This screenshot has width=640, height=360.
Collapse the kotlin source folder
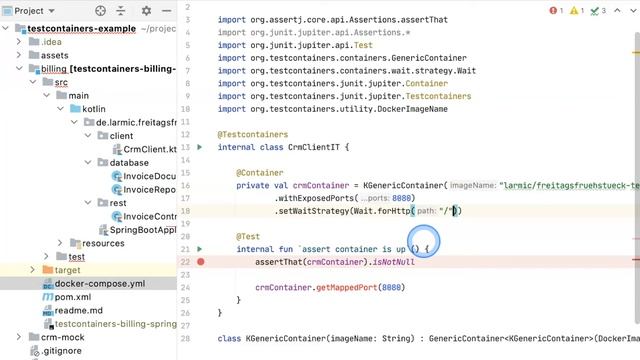point(60,109)
